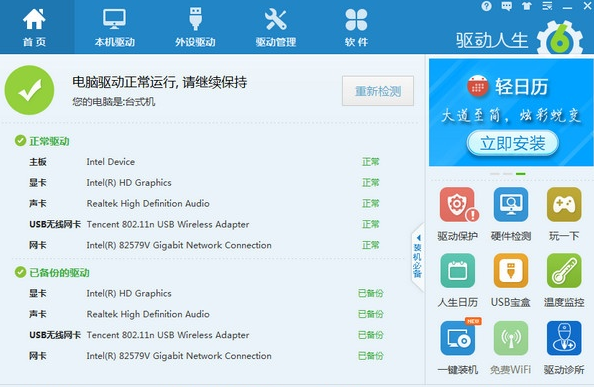Select the third banner indicator dot
The height and width of the screenshot is (387, 594).
[x=521, y=174]
